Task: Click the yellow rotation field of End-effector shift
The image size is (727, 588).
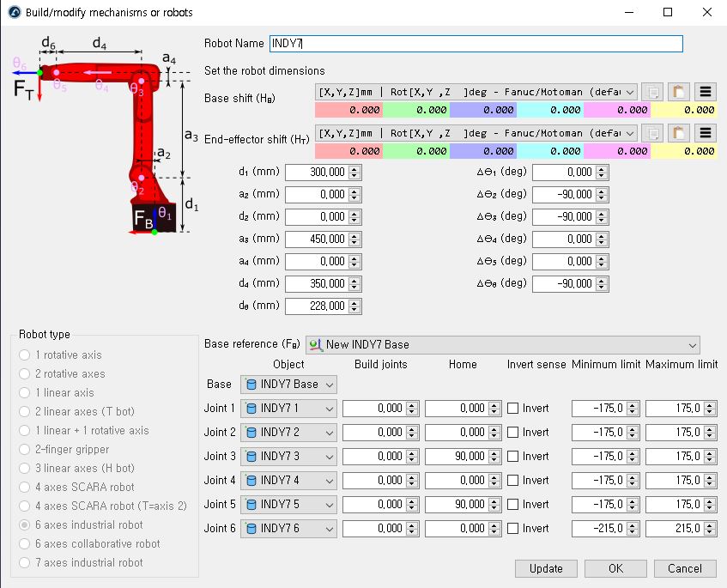Action: (x=683, y=151)
